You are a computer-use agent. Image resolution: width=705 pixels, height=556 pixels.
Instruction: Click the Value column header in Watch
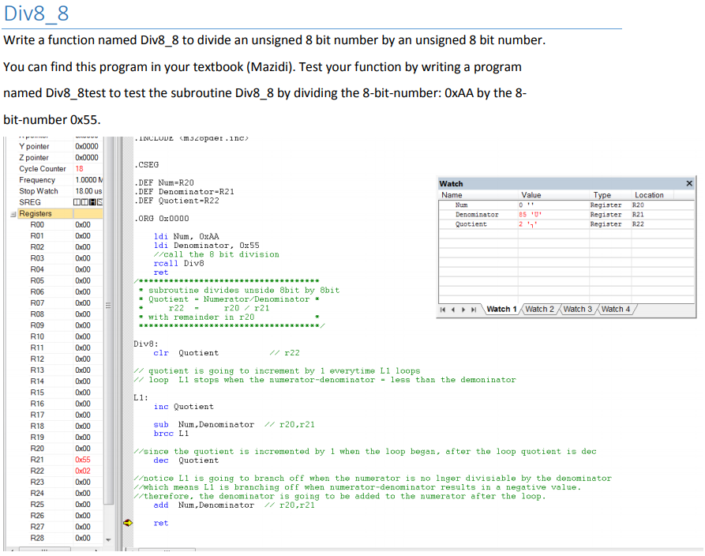pyautogui.click(x=531, y=195)
